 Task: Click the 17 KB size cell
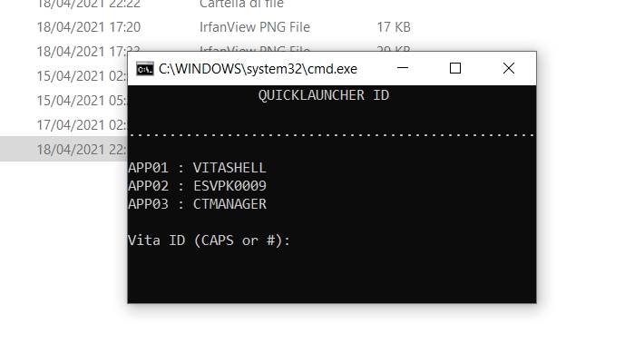tap(394, 27)
